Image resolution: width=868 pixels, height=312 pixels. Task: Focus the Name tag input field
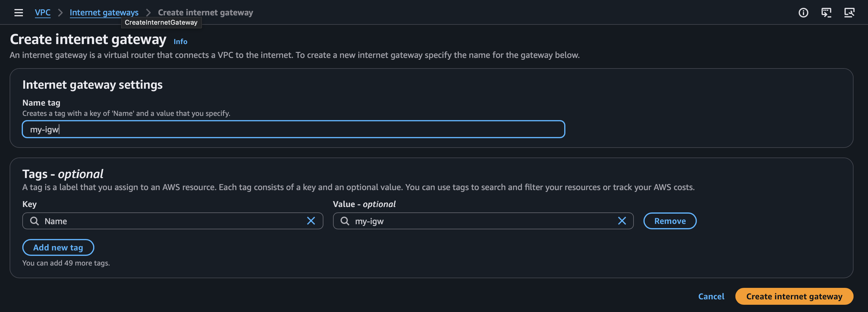point(293,129)
